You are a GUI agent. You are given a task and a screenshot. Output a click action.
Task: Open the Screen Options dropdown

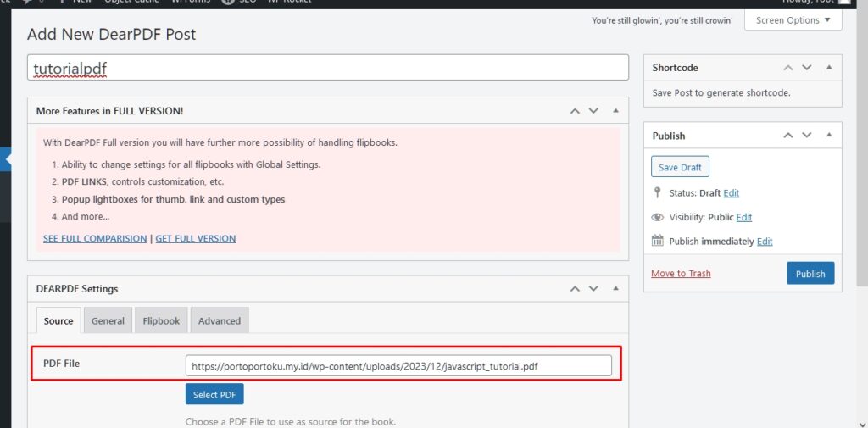coord(793,20)
